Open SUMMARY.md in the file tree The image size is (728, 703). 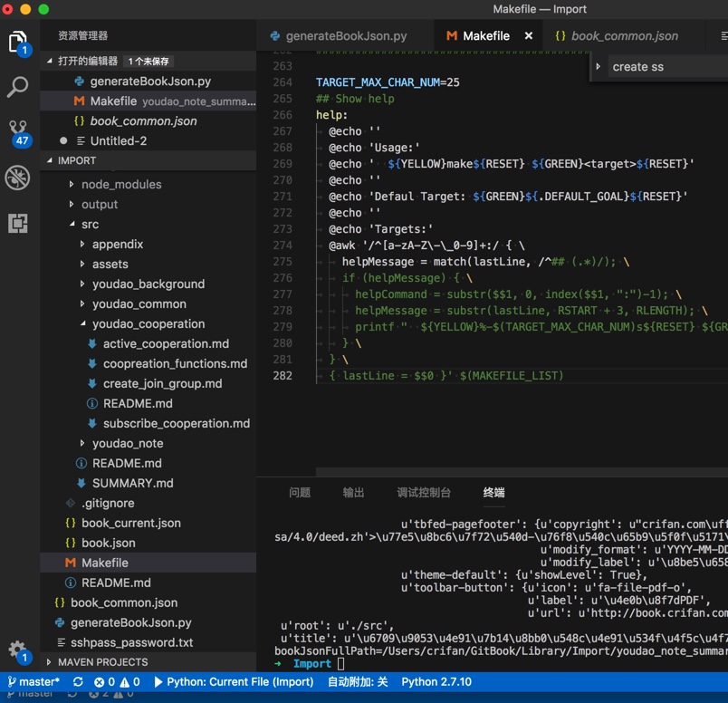[132, 483]
